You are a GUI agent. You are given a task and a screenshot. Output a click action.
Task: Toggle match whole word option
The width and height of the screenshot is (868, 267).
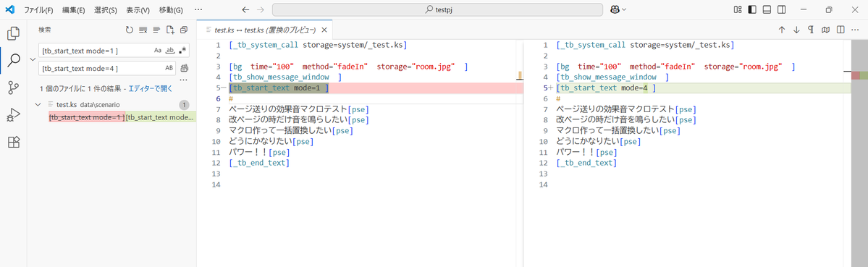(x=171, y=51)
